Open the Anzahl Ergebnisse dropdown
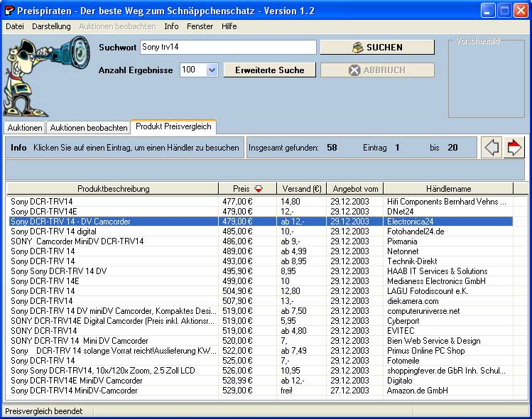 pos(212,70)
